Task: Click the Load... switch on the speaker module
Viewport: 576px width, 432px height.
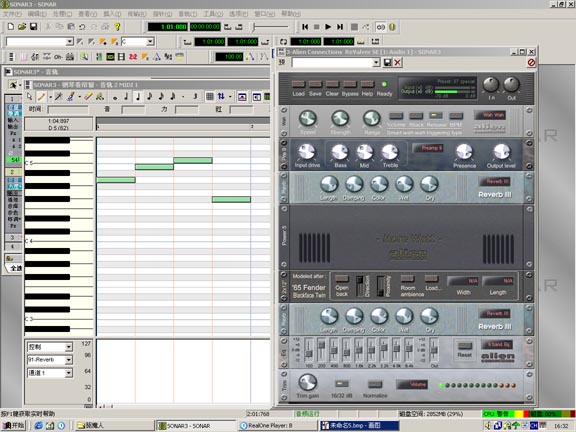Action: (x=431, y=278)
